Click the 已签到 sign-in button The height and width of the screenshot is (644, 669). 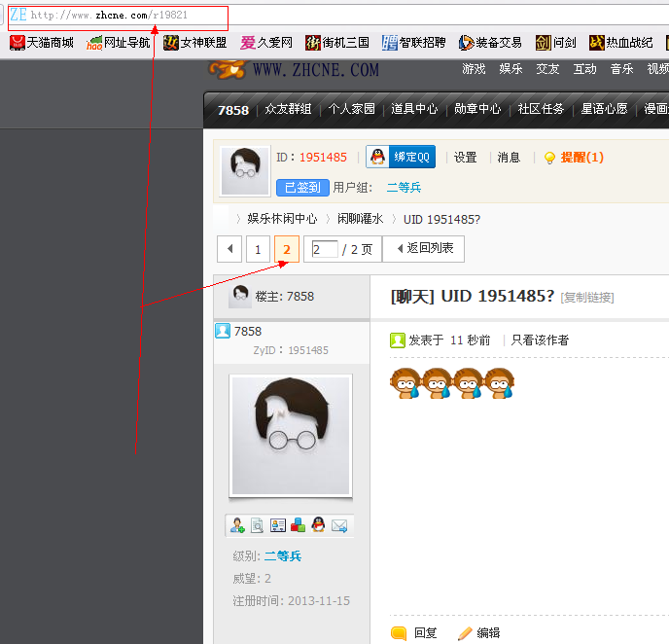click(x=302, y=188)
